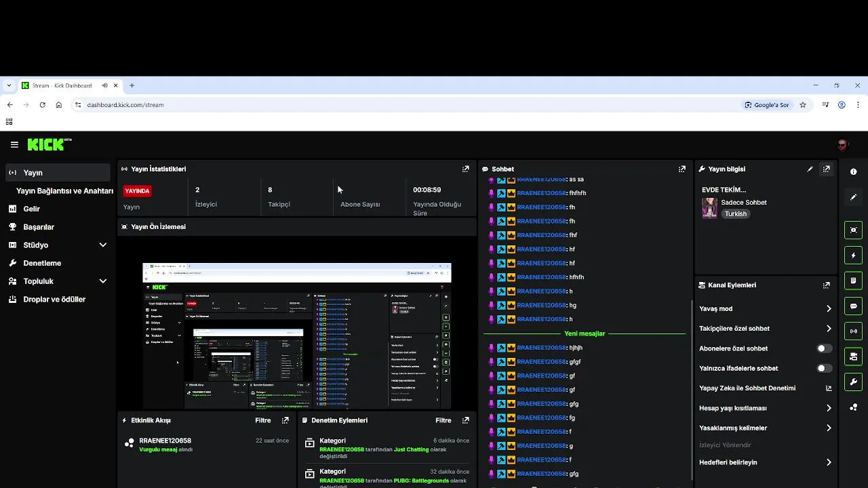The image size is (868, 488).
Task: Click RRAENEE120658 in Etkinlik Akışı feed
Action: pyautogui.click(x=165, y=441)
